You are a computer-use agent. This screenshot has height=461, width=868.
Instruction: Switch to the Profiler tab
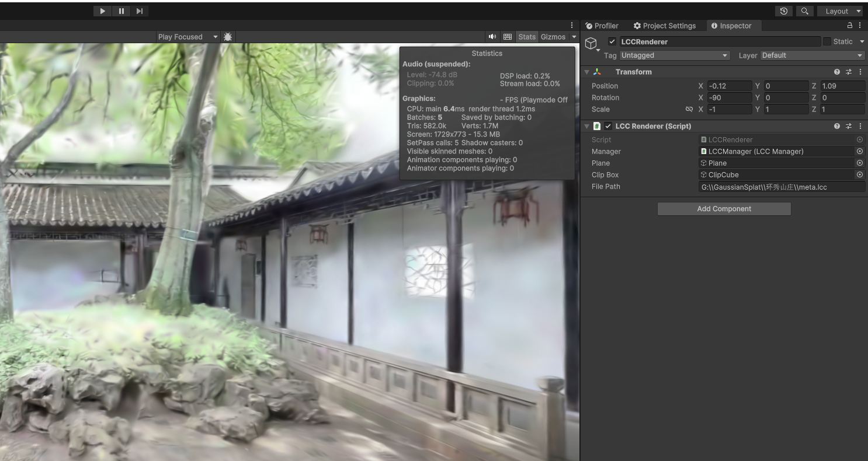coord(602,26)
